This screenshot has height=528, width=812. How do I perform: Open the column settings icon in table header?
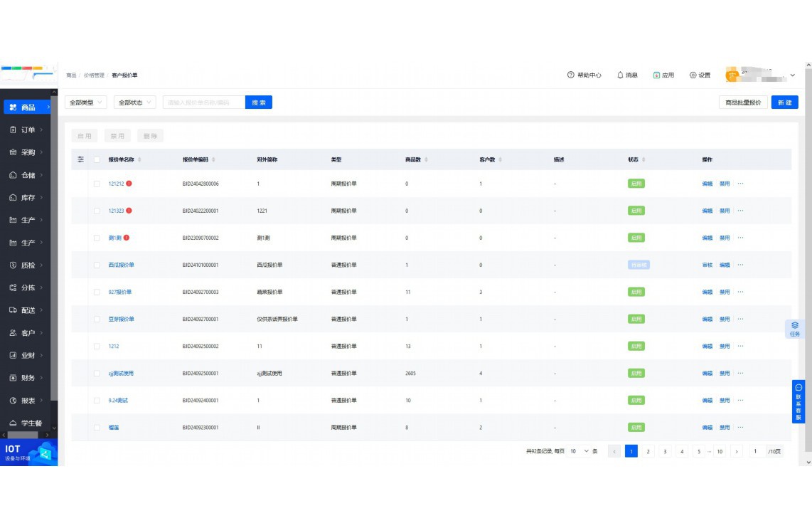tap(80, 159)
